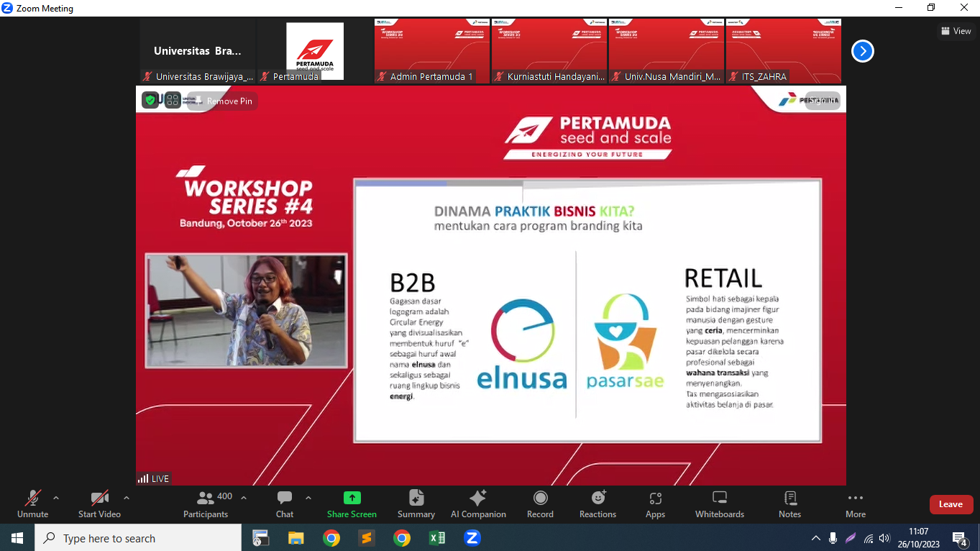Image resolution: width=980 pixels, height=551 pixels.
Task: Open Zoom icon in taskbar
Action: pyautogui.click(x=472, y=538)
